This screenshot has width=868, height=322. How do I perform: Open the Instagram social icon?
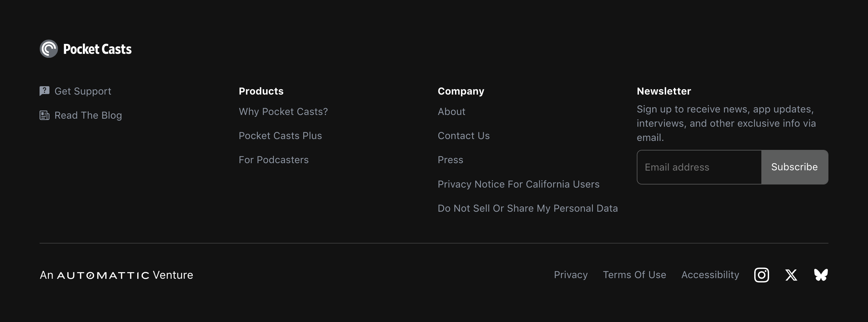point(761,275)
